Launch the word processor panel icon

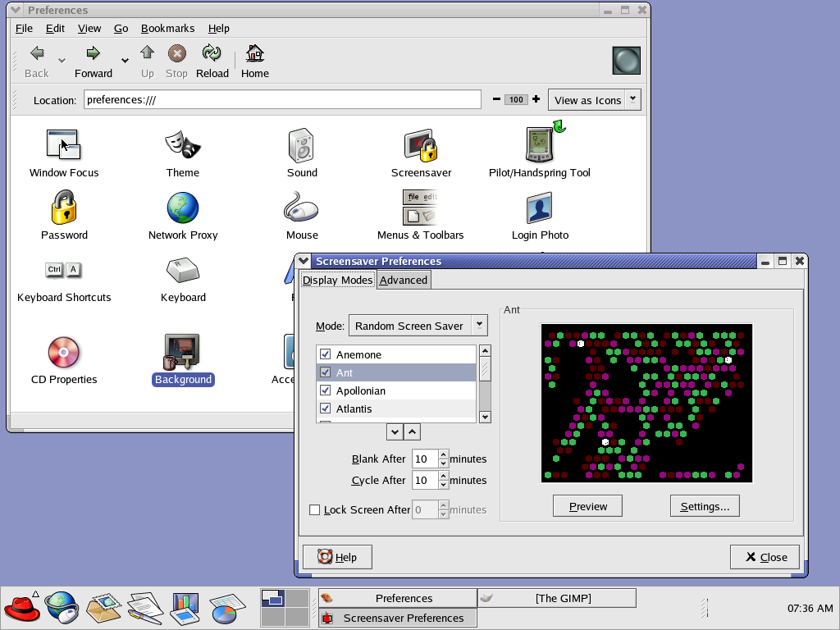tap(145, 608)
